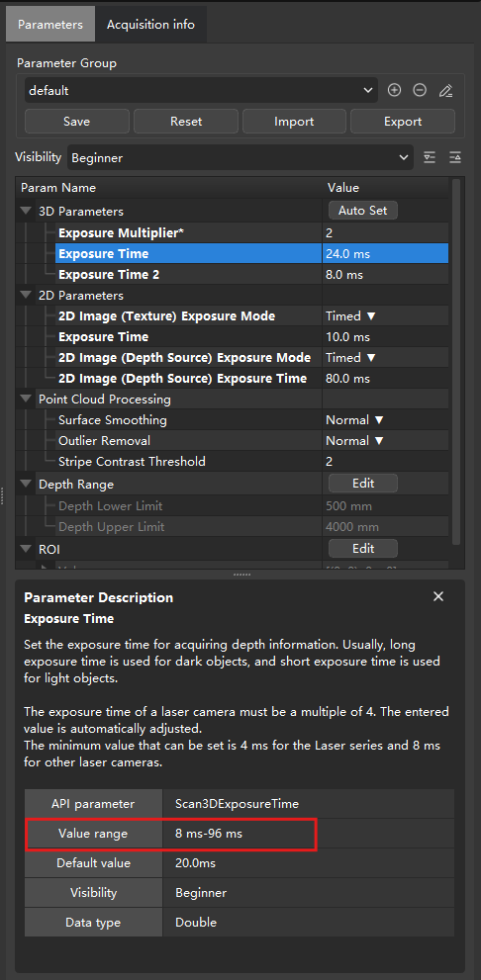Open Surface Smoothing Normal dropdown

click(354, 420)
